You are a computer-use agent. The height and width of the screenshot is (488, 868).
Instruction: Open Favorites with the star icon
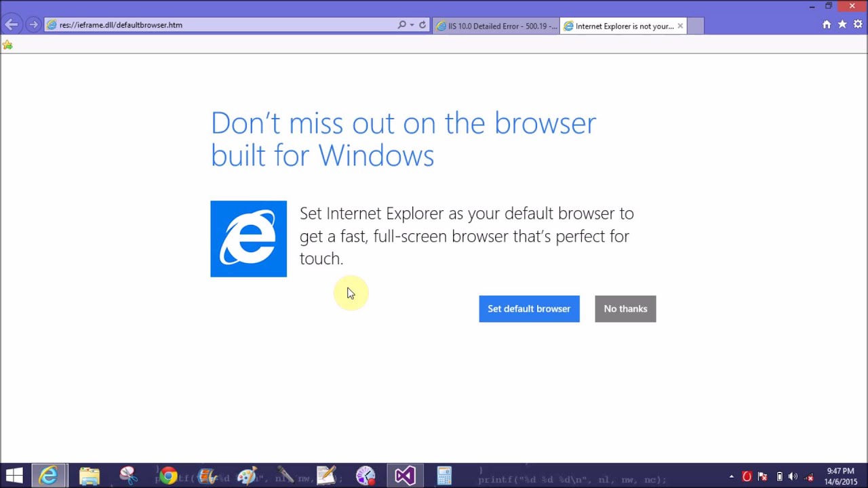(x=842, y=24)
